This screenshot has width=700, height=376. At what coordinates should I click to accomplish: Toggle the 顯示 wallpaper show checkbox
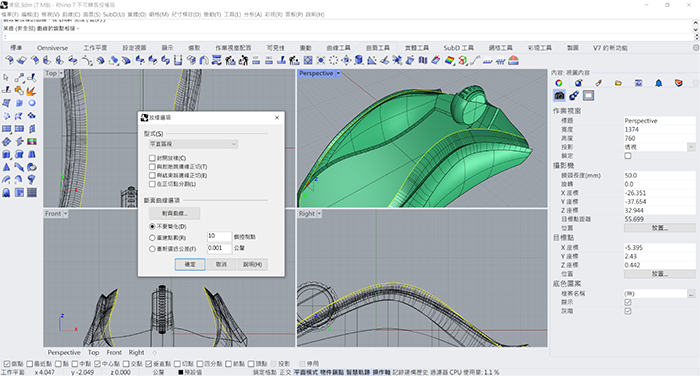point(628,302)
